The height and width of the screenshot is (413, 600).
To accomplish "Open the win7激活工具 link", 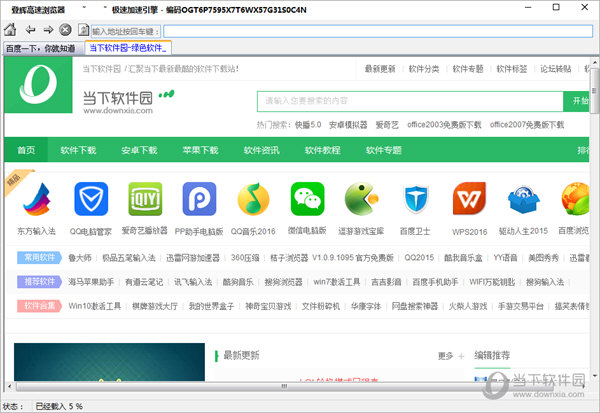I will (337, 282).
